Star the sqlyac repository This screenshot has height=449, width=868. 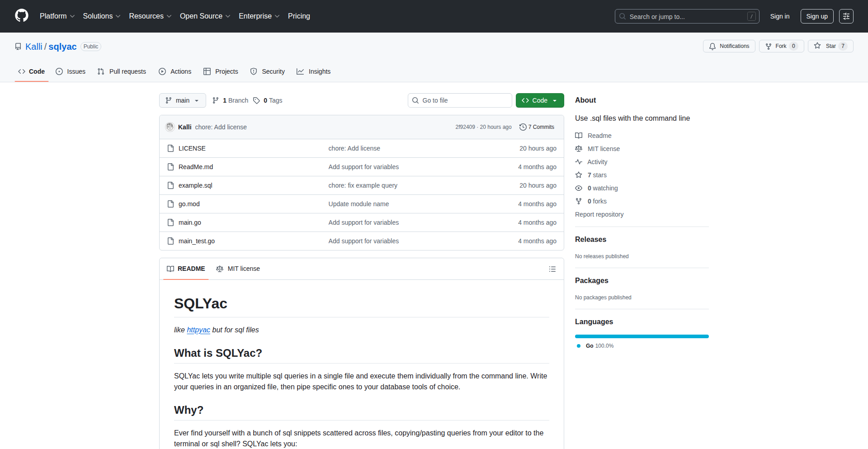pyautogui.click(x=830, y=46)
